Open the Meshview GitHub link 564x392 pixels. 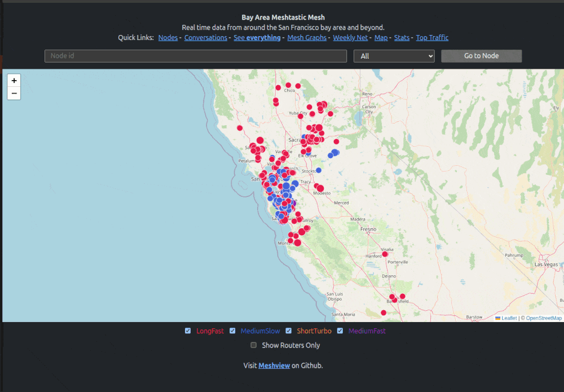click(274, 365)
